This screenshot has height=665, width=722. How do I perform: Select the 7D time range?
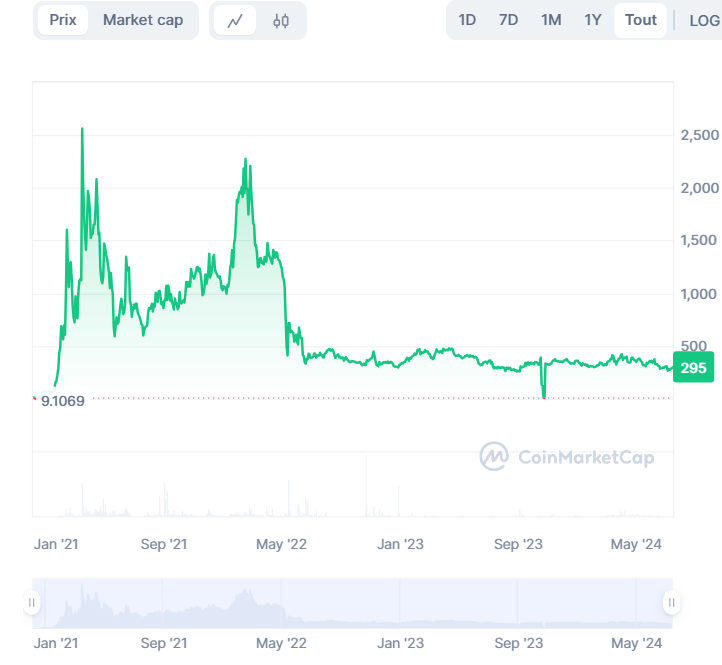508,20
